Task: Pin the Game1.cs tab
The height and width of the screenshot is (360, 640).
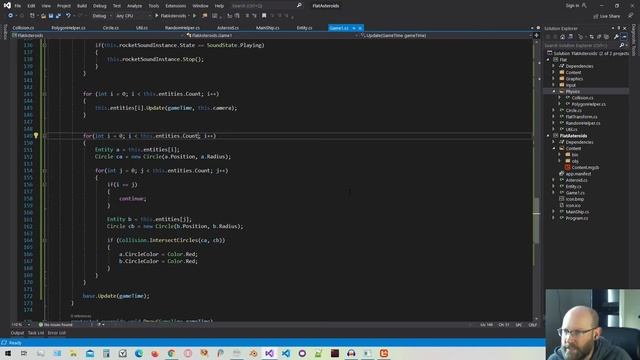Action: pos(354,28)
